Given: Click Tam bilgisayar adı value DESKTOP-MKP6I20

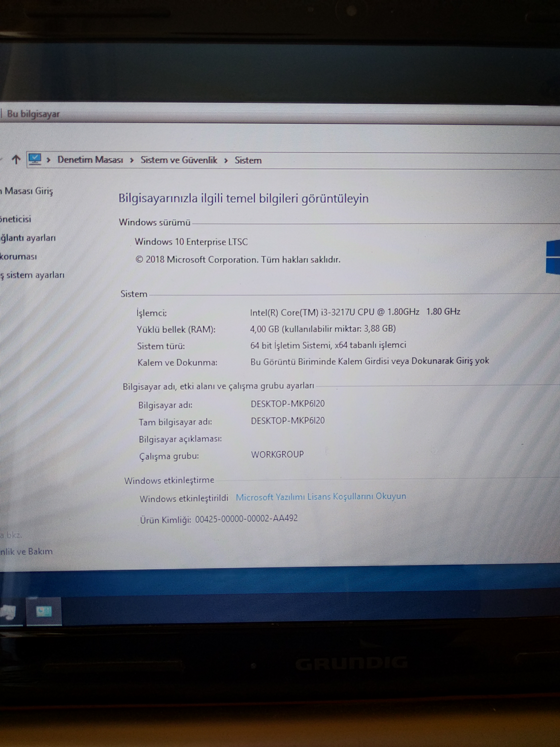Looking at the screenshot, I should pyautogui.click(x=288, y=420).
